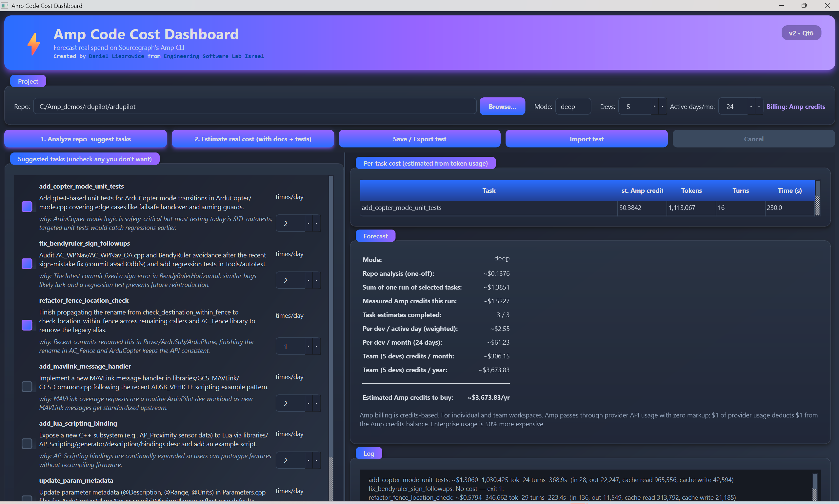Increment times/day for add_mavlink_message_handler

(x=308, y=403)
